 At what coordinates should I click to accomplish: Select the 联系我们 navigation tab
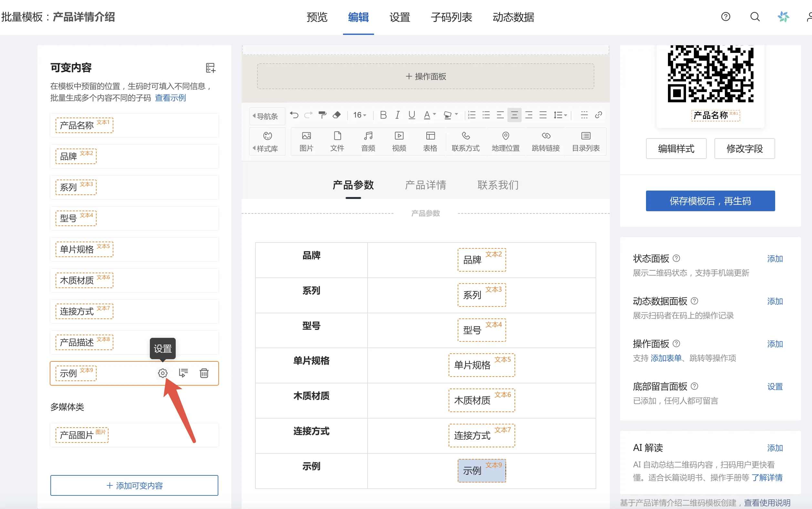pos(498,185)
